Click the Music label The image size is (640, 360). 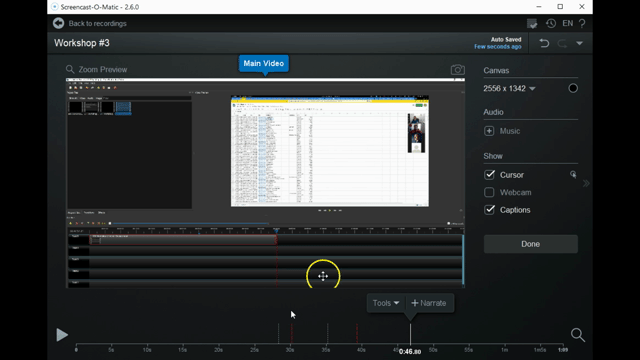pos(510,131)
